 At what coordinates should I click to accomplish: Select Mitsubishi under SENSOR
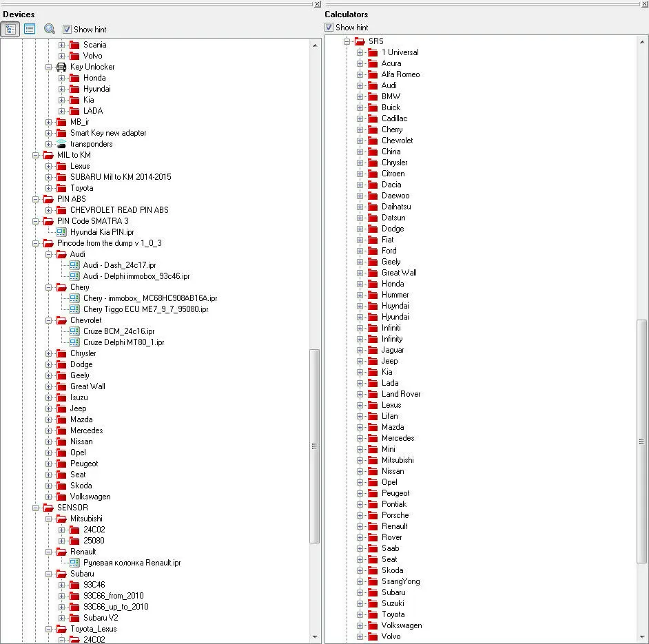86,519
